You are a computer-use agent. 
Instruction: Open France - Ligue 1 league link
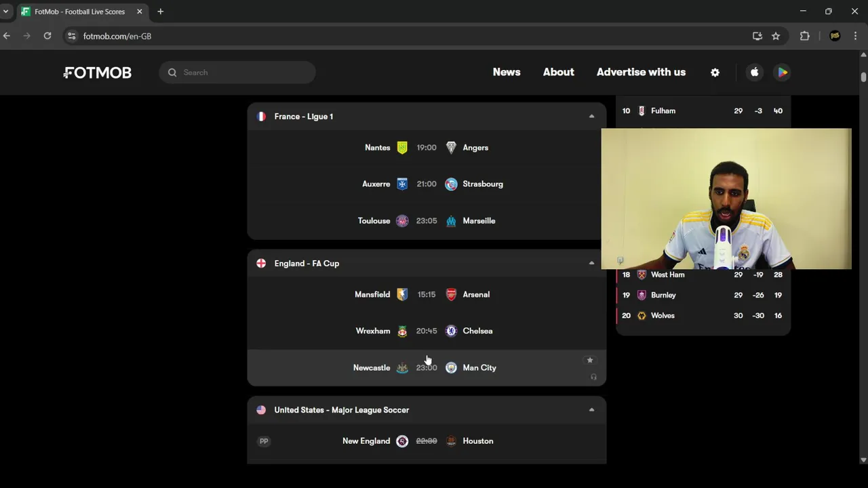(x=304, y=117)
